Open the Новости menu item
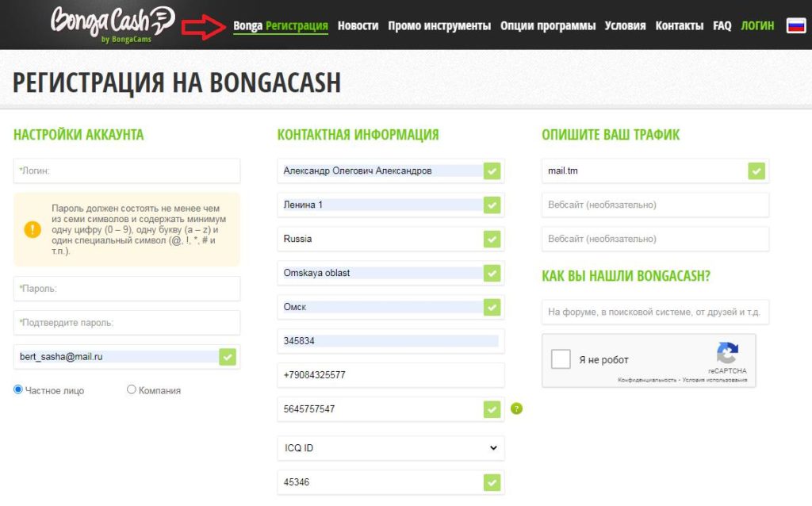 pos(358,25)
